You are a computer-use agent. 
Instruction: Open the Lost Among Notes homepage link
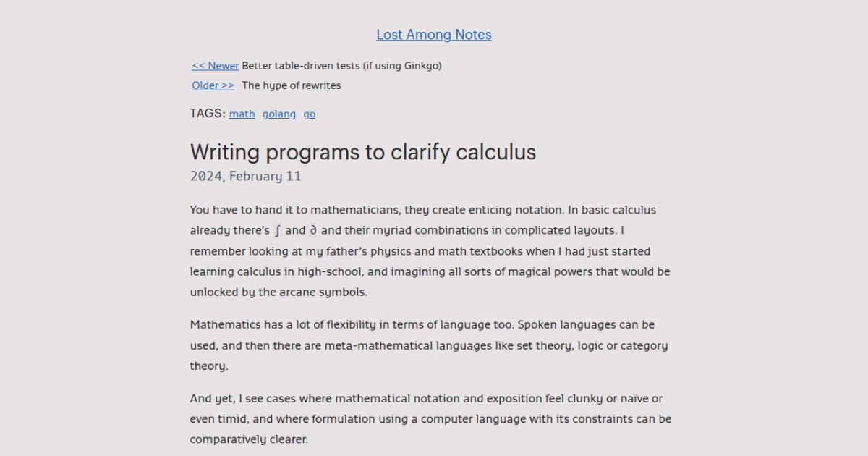click(433, 34)
